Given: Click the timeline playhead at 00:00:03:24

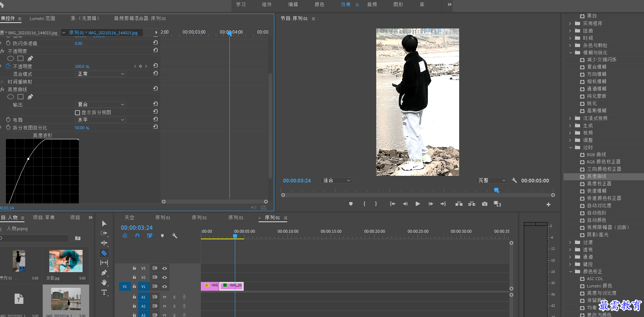Looking at the screenshot, I should pyautogui.click(x=235, y=236).
